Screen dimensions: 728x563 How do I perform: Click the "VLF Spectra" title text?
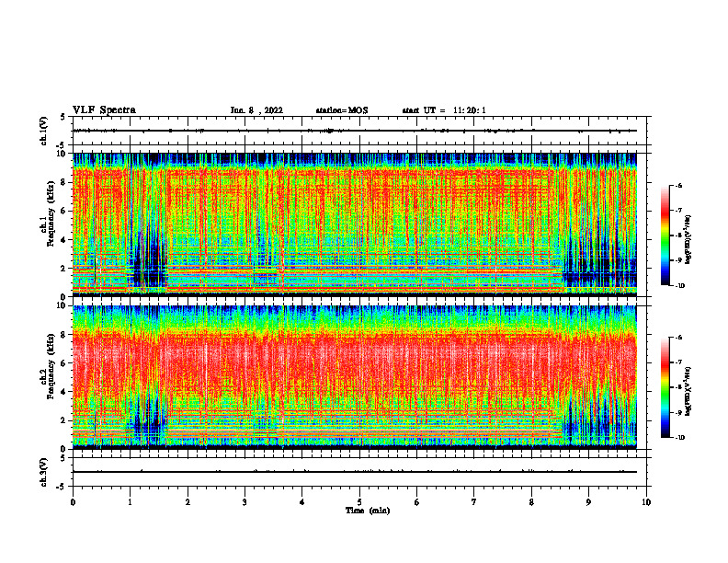[x=104, y=110]
